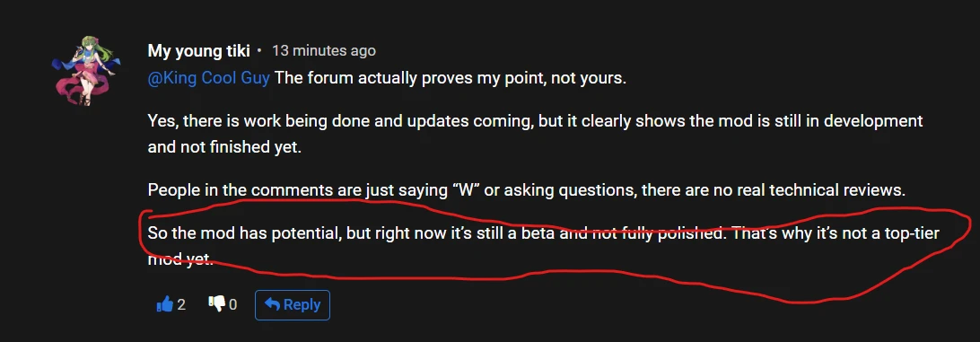Click the circled sentence So the mod has potential

point(543,246)
